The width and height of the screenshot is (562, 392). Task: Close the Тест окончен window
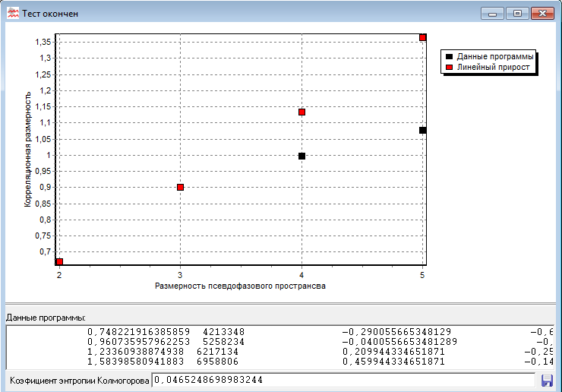541,14
